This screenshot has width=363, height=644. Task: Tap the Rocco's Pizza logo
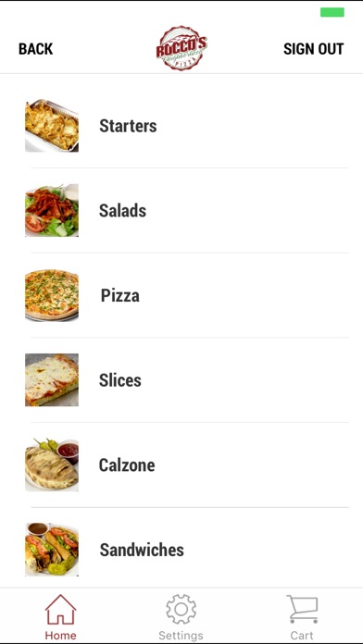point(181,48)
